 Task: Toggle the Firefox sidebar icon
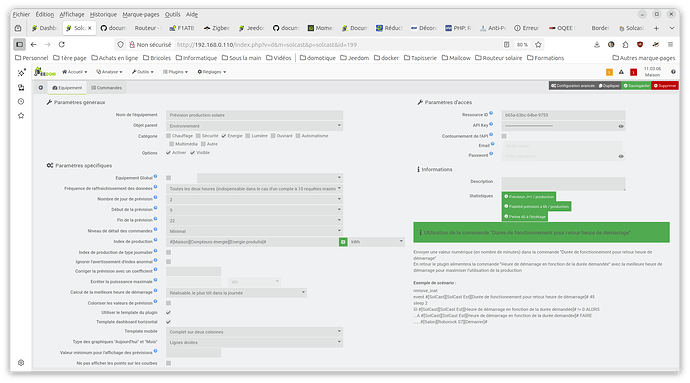(19, 44)
